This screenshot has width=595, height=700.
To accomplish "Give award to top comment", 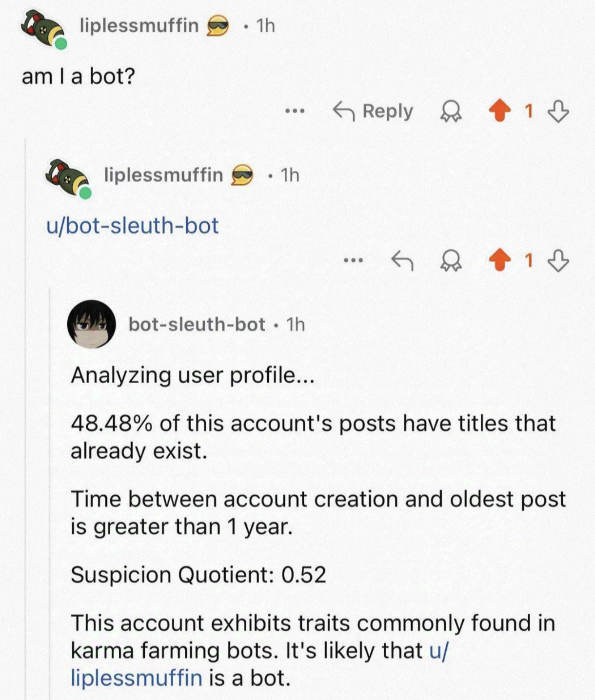I will [451, 112].
